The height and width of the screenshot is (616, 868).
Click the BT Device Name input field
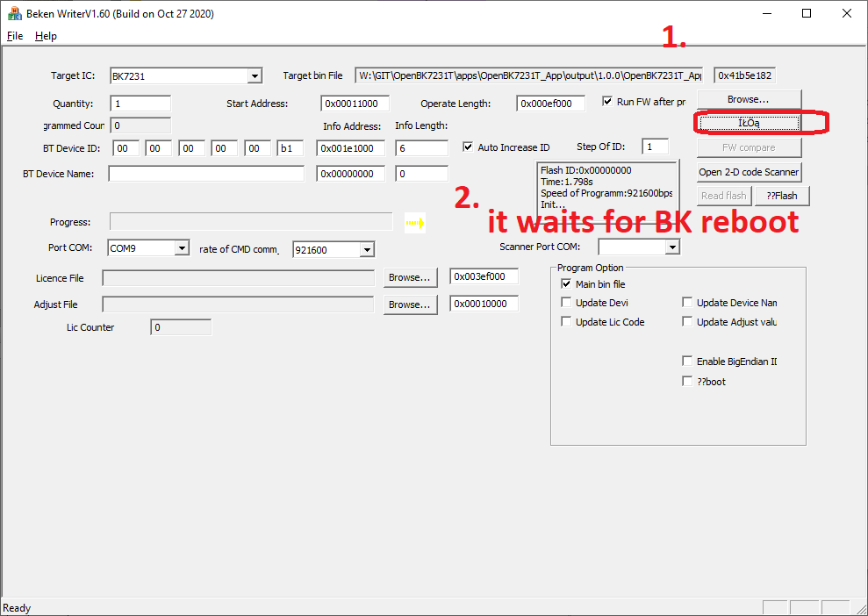click(205, 173)
